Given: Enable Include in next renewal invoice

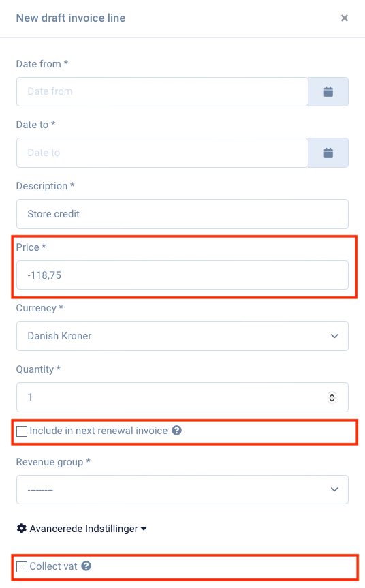Looking at the screenshot, I should click(22, 431).
